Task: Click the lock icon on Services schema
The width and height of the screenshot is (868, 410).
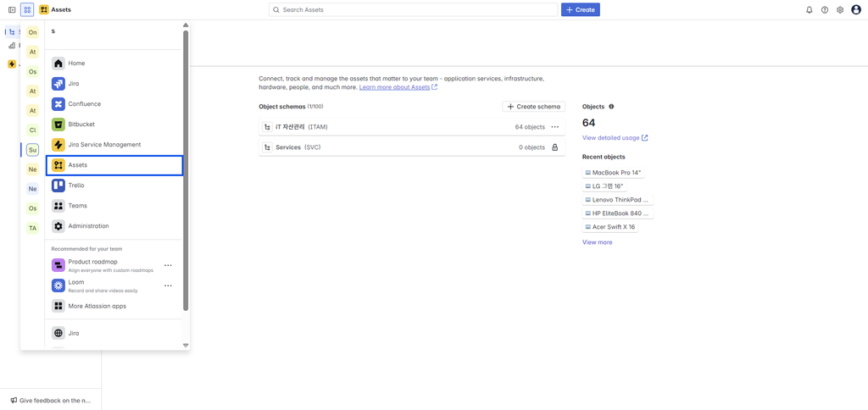Action: tap(554, 147)
